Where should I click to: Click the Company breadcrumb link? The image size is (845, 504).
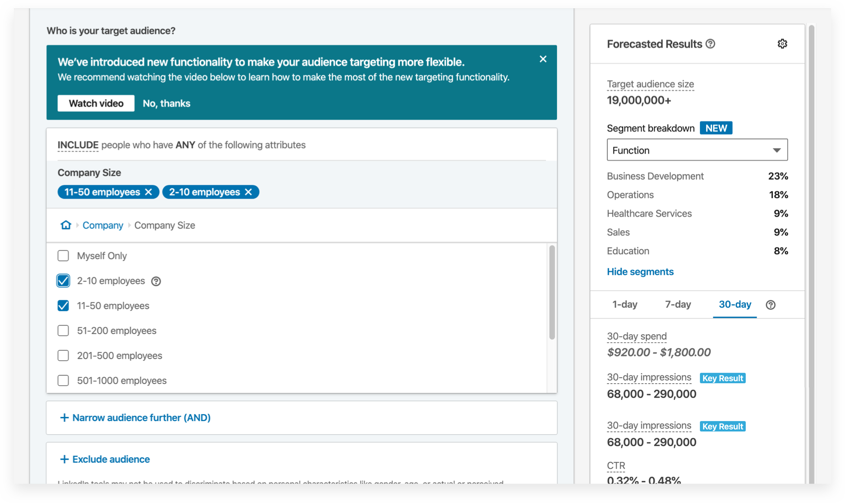(x=103, y=225)
